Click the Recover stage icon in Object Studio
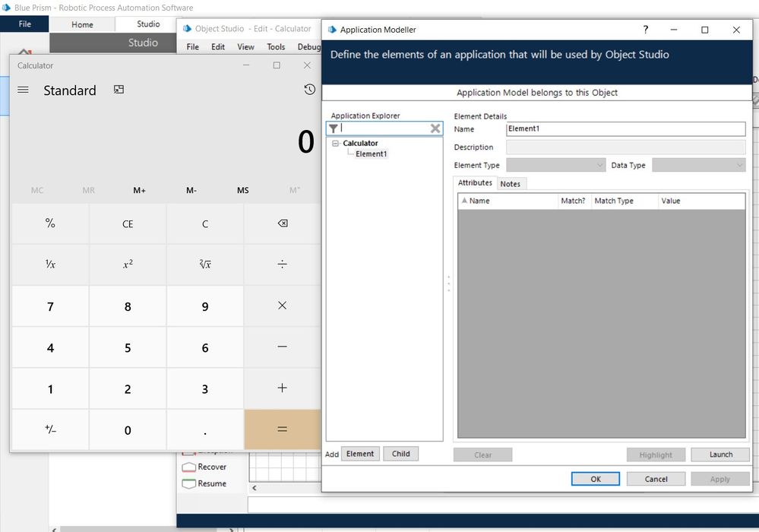 coord(188,467)
